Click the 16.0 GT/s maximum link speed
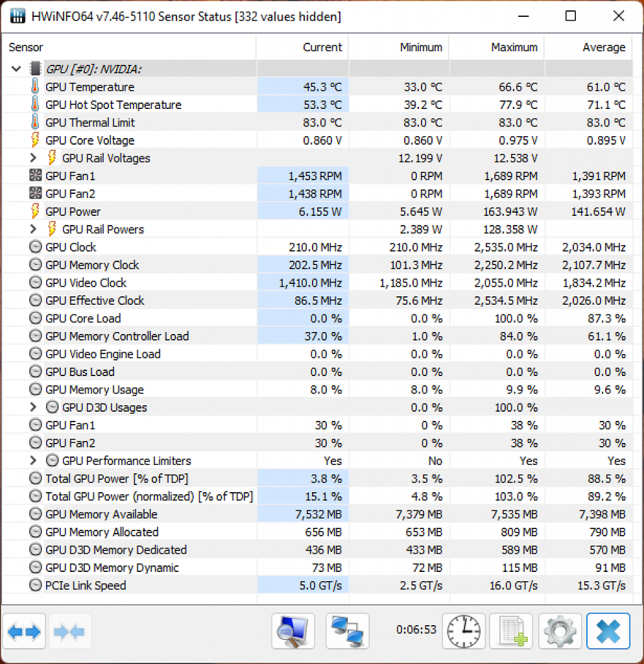644x664 pixels. coord(513,586)
